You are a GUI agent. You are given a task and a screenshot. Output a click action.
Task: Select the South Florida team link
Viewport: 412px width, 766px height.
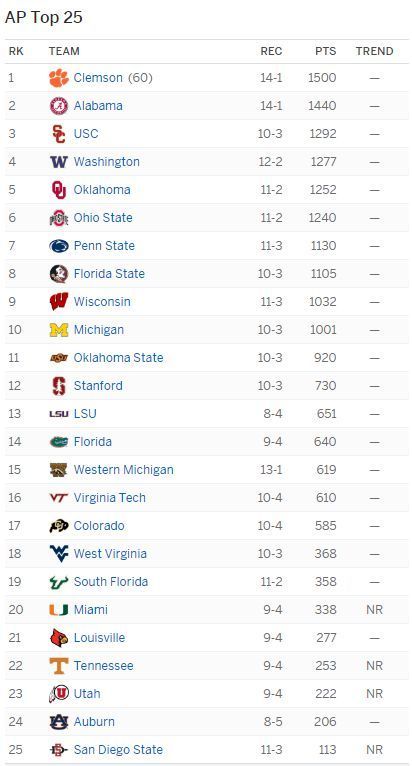tap(111, 582)
